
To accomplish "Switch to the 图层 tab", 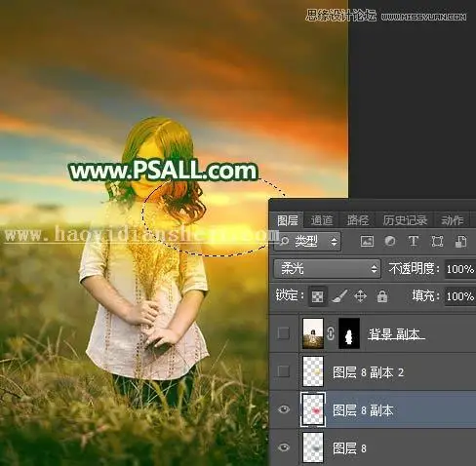I will point(288,220).
